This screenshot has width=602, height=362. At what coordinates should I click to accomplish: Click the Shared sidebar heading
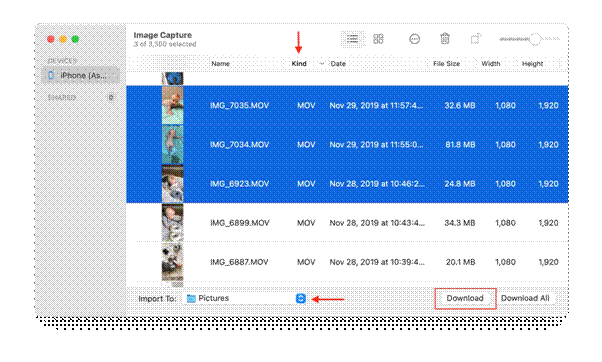coord(61,98)
